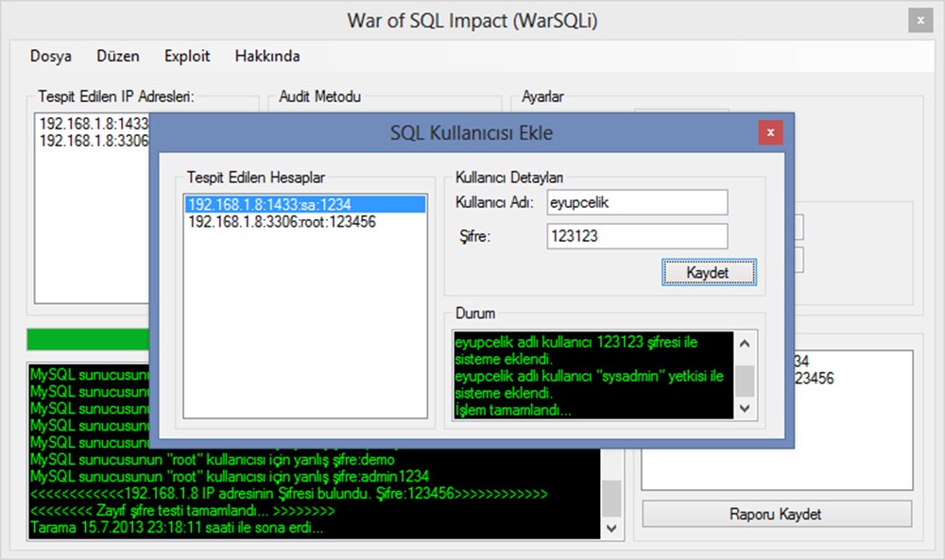Screen dimensions: 945x560
Task: Click the 'Şifresi bulundu. Şifre:123456' log line
Action: pos(288,494)
